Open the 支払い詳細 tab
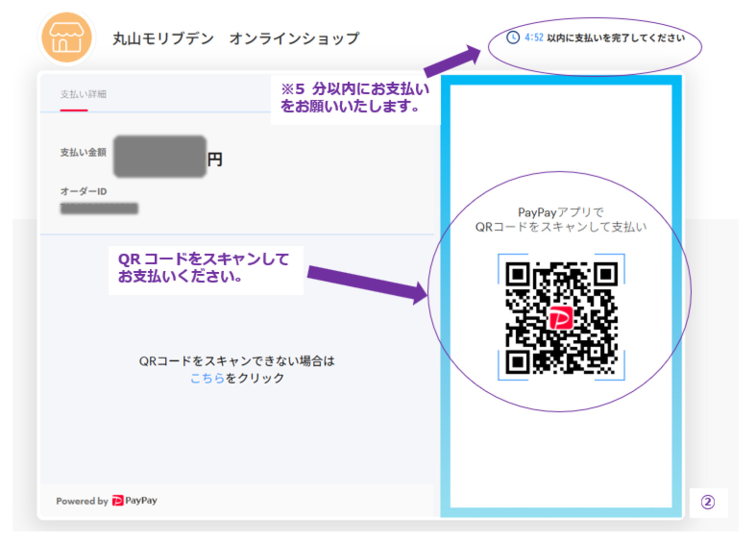 point(83,94)
